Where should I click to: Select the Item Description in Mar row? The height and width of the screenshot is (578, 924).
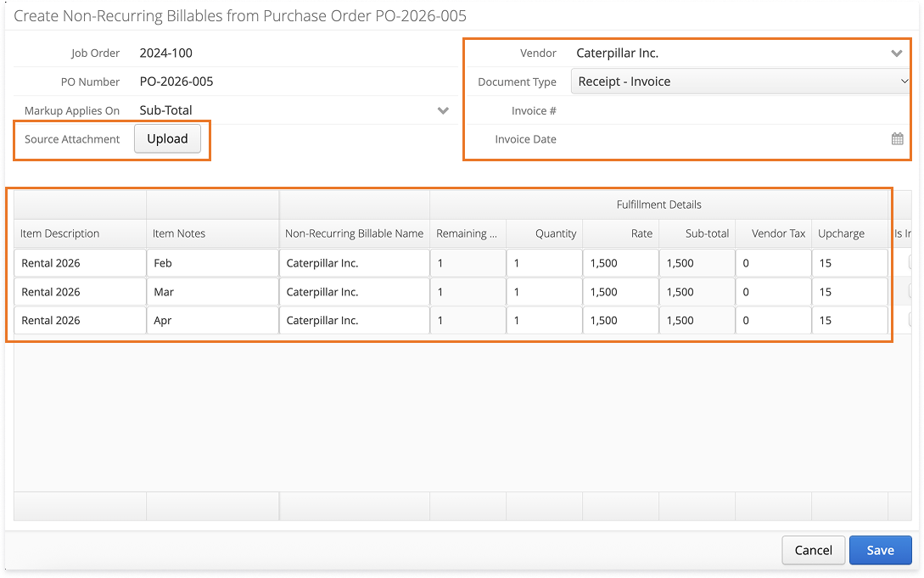[x=80, y=292]
